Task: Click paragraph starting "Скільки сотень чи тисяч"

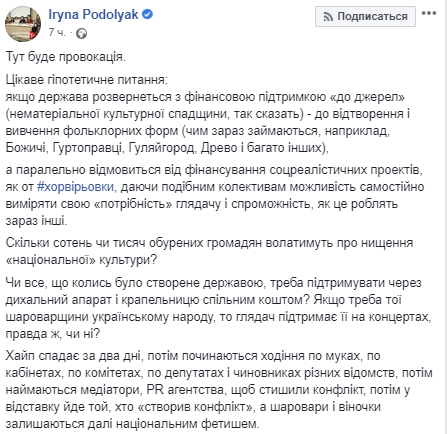Action: pyautogui.click(x=209, y=251)
